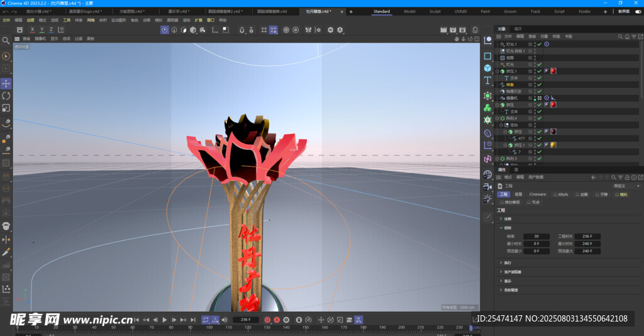Open the 文件 menu in main menu bar
This screenshot has width=644, height=336.
[6, 20]
